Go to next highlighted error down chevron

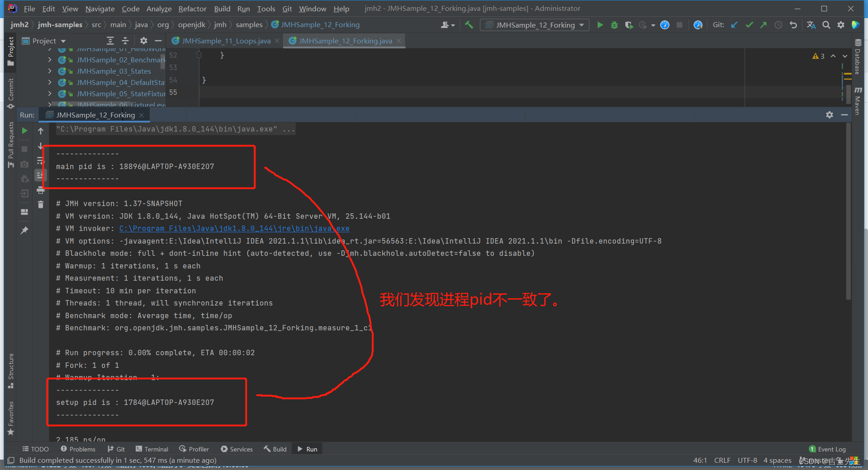coord(845,56)
